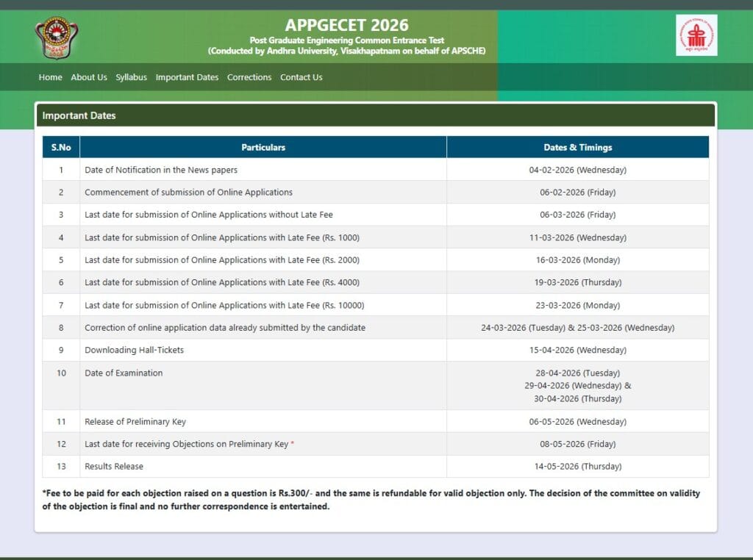Viewport: 753px width, 560px height.
Task: Click the Important Dates panel heading
Action: [x=79, y=115]
